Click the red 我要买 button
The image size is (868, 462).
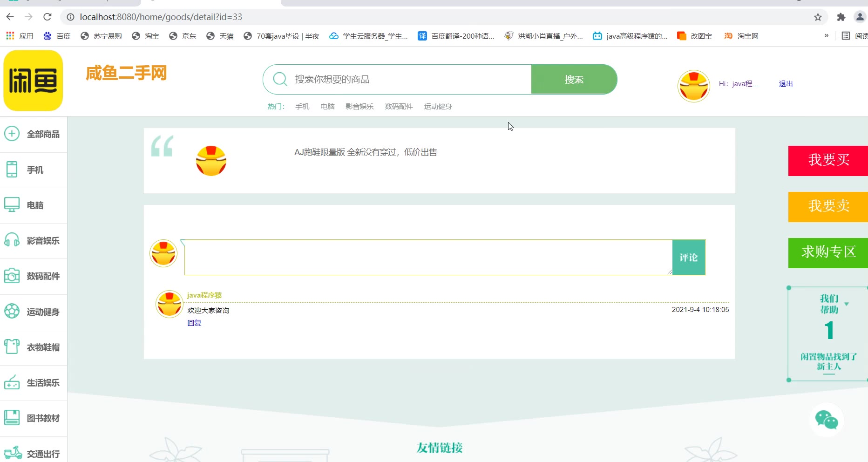click(828, 161)
